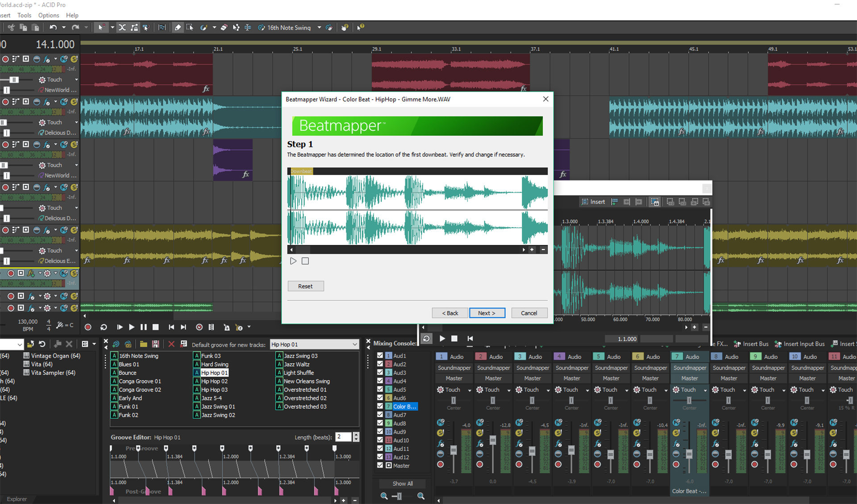The image size is (857, 504).
Task: Click the Draw tool icon
Action: 178,27
